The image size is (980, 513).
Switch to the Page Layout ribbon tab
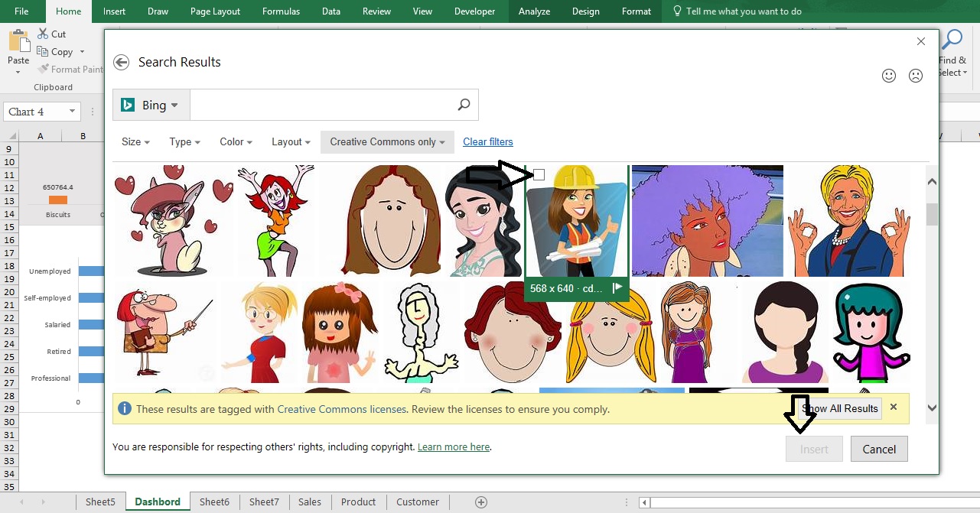(x=215, y=11)
